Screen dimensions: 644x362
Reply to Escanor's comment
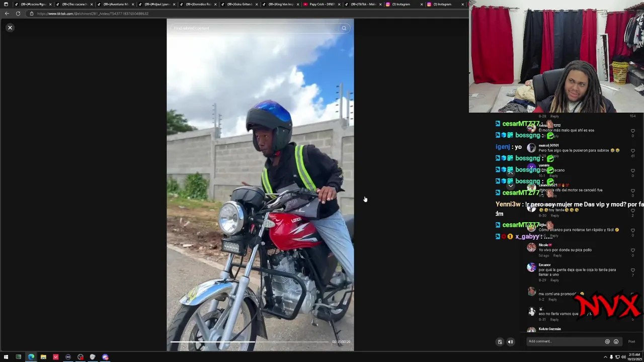(554, 280)
